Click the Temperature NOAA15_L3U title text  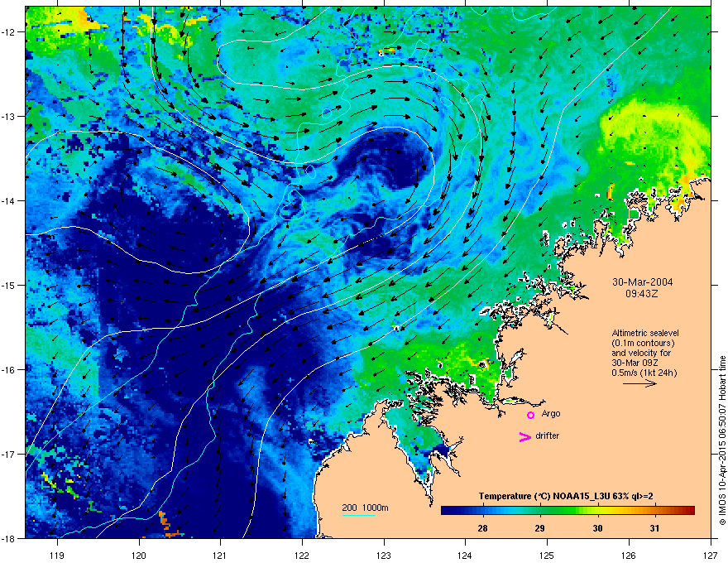click(x=566, y=496)
